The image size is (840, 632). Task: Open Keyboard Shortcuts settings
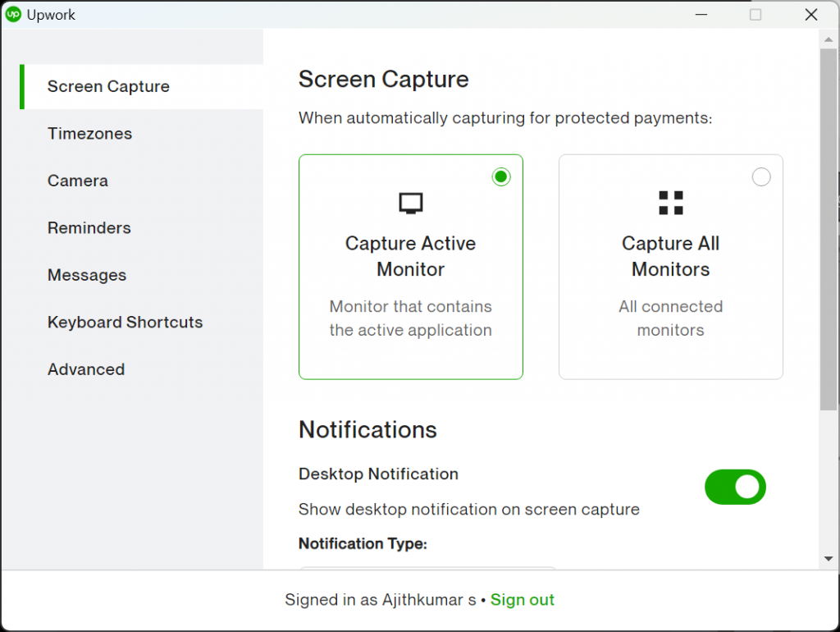(x=125, y=323)
